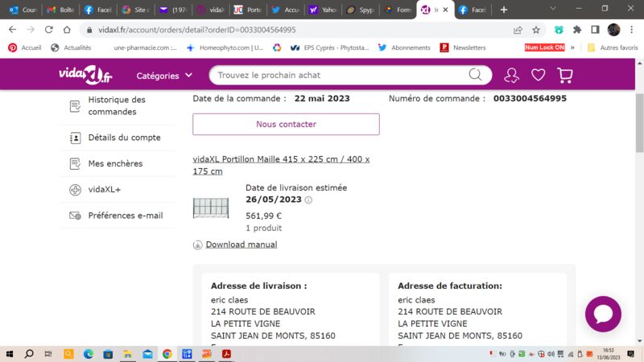Open the gate product thumbnail image
The height and width of the screenshot is (362, 644).
pos(211,208)
